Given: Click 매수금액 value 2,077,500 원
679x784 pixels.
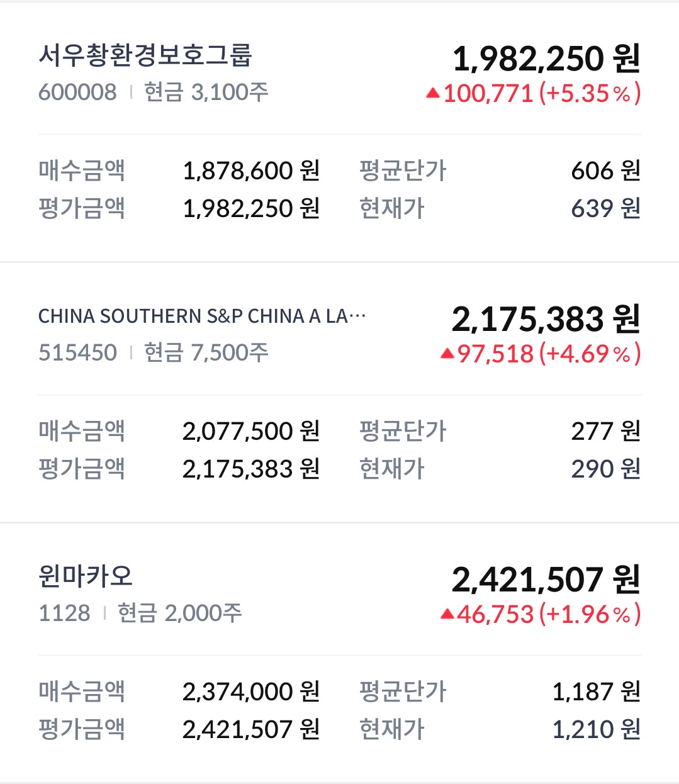Looking at the screenshot, I should (250, 431).
